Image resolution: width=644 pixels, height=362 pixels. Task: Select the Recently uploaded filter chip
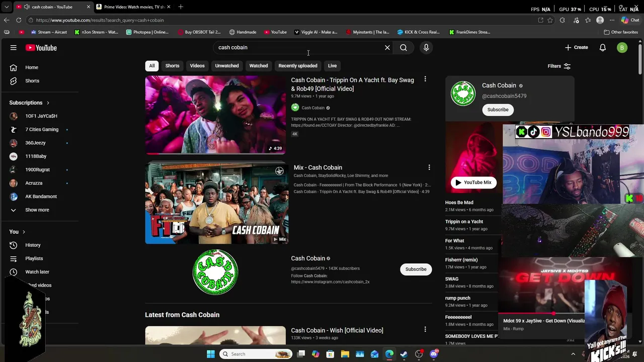(298, 66)
